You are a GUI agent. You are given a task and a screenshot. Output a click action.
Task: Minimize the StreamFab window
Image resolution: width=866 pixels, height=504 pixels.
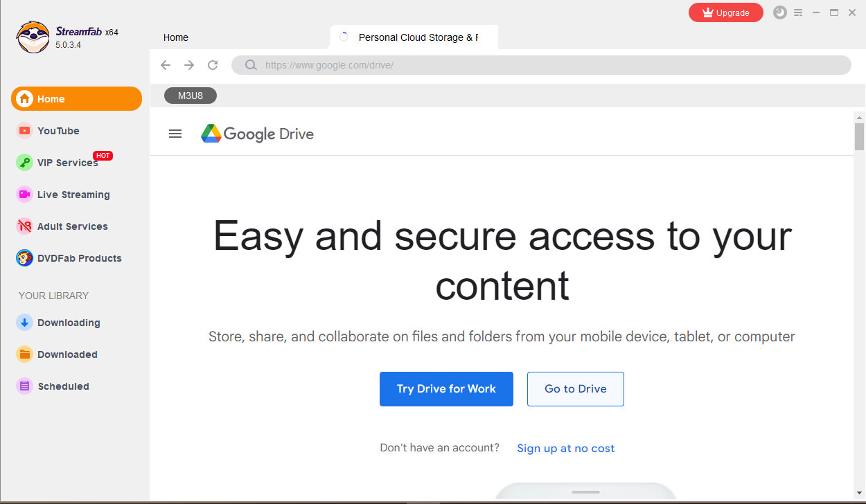(x=816, y=12)
